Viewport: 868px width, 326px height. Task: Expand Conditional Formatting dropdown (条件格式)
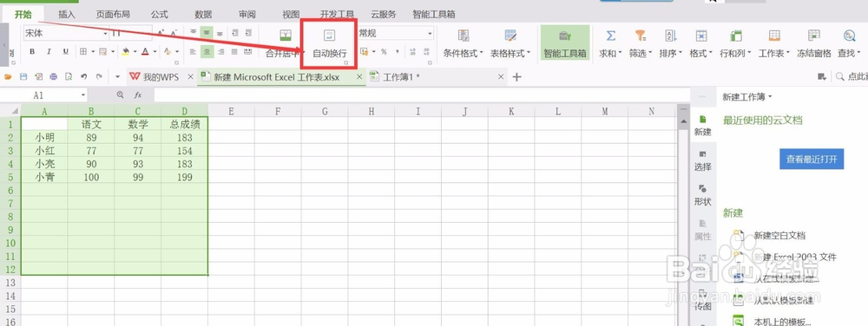click(x=482, y=54)
